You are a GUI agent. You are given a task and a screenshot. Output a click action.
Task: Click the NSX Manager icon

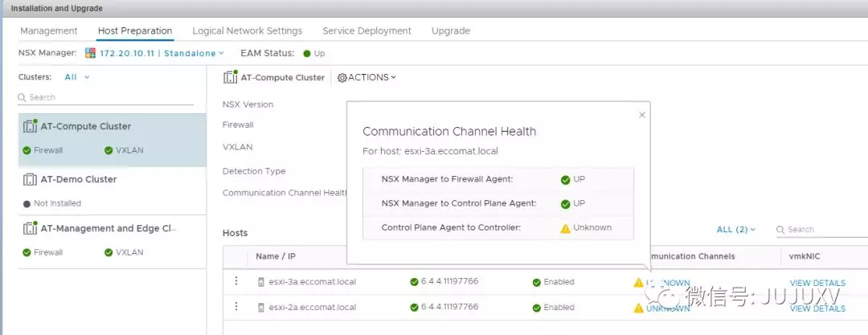point(90,53)
